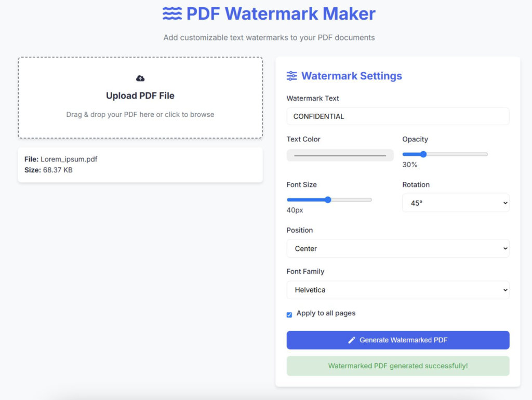Click the Watermark Settings heading
The width and height of the screenshot is (532, 400).
click(x=352, y=76)
